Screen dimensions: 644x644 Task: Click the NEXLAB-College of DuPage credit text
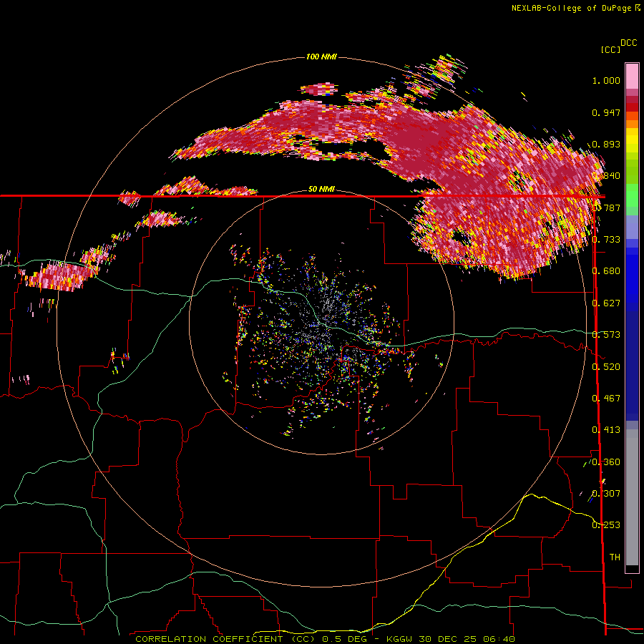571,8
